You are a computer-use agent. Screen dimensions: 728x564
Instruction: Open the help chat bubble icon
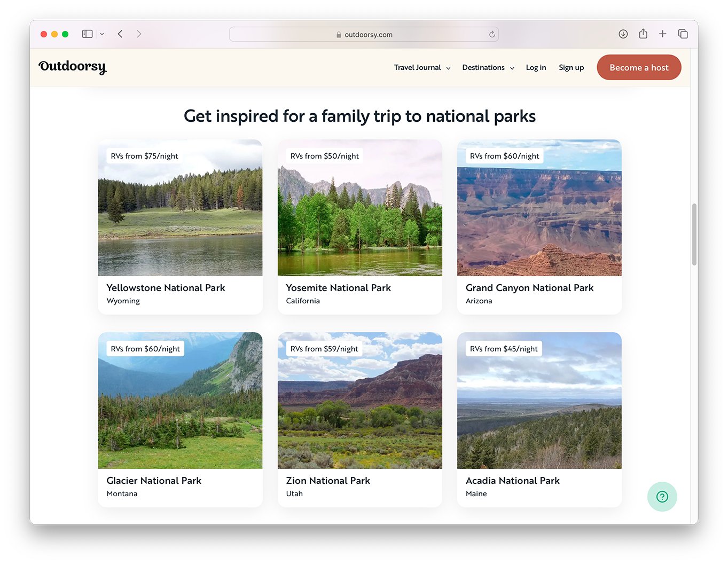[662, 497]
